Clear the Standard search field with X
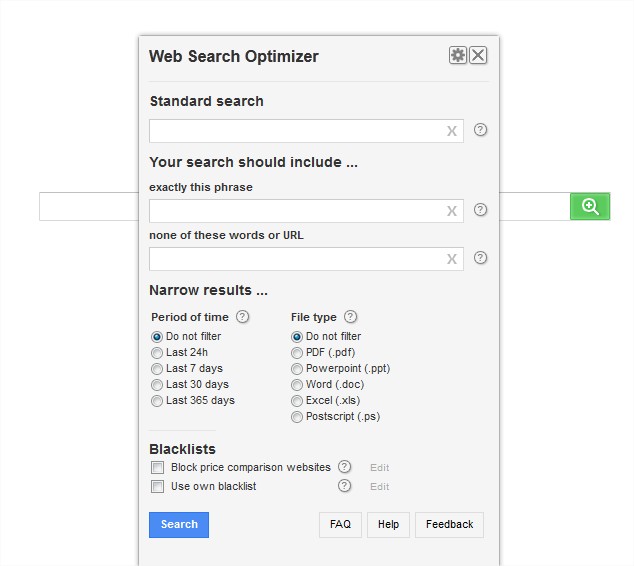 (x=452, y=131)
